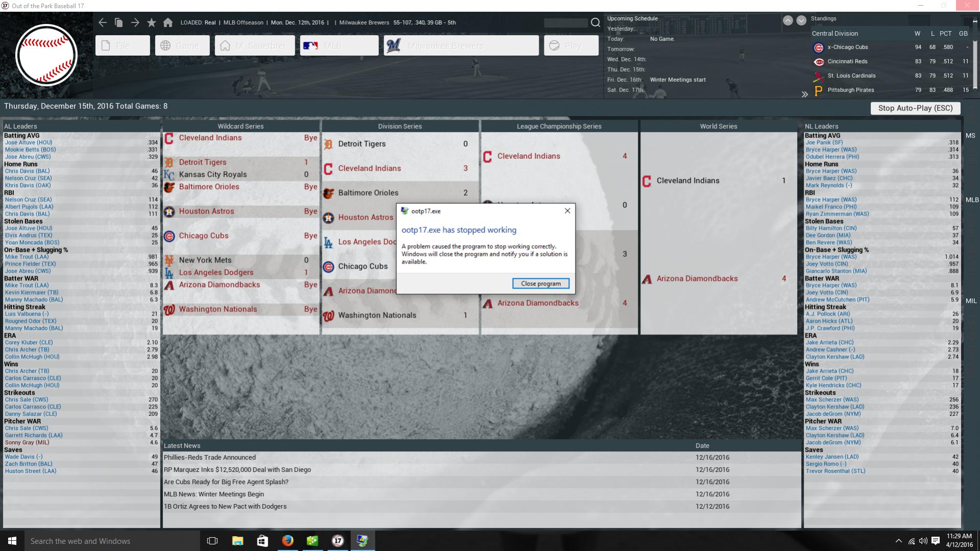Click the back arrow navigation icon
The width and height of the screenshot is (980, 551).
click(x=103, y=22)
